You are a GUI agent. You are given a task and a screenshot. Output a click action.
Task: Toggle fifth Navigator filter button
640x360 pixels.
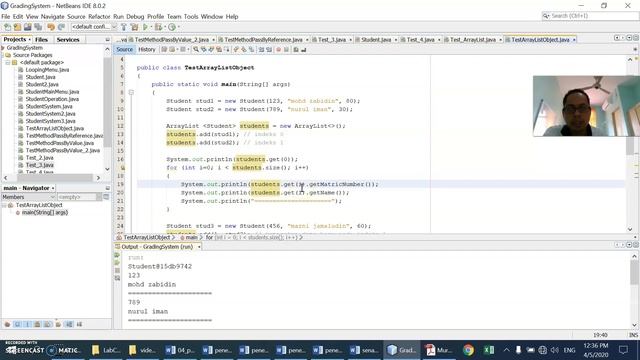click(48, 324)
